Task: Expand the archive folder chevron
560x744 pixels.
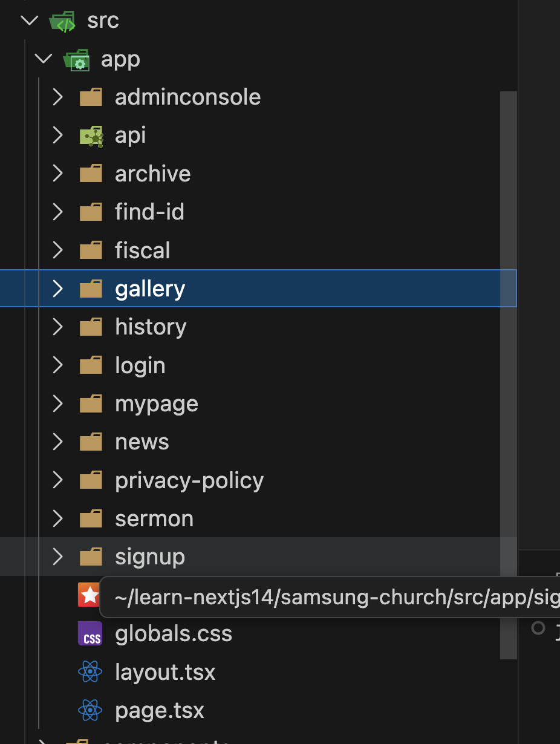Action: click(57, 174)
